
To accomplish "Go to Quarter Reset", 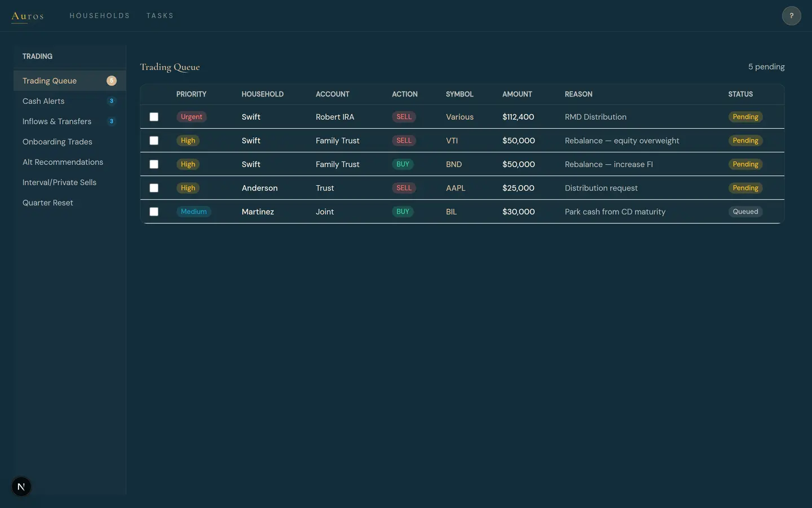I will [x=69, y=203].
